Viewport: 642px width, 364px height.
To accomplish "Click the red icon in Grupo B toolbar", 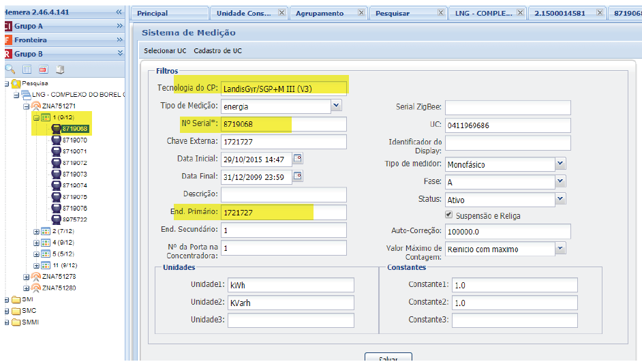I will 43,69.
